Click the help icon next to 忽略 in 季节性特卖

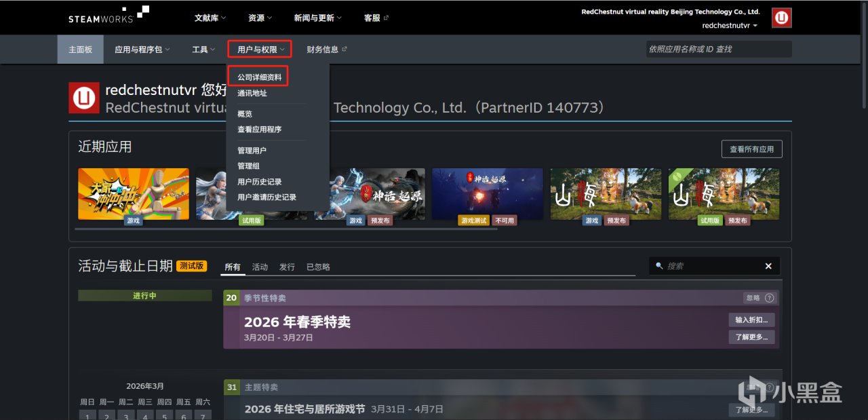(769, 298)
